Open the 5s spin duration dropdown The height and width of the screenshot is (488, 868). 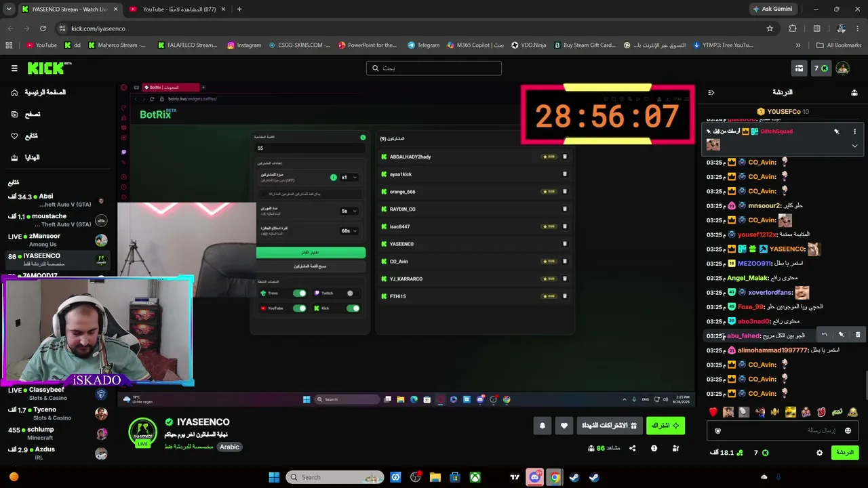click(x=349, y=211)
